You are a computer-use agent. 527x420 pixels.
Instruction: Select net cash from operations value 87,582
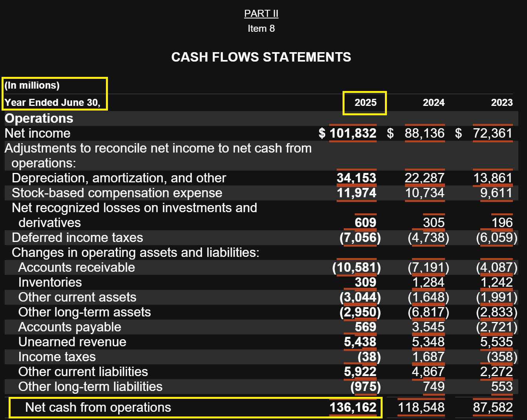click(493, 407)
